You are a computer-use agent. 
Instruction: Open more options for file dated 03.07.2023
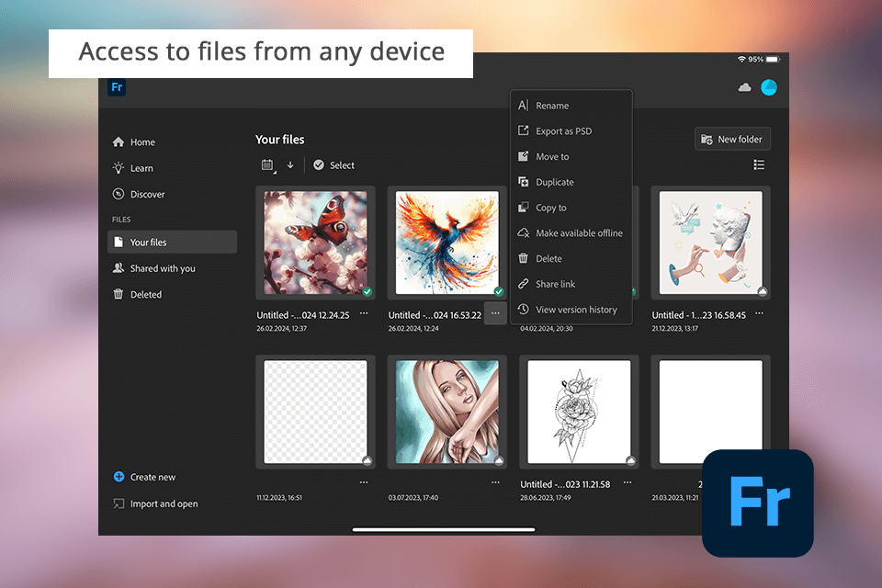[495, 482]
